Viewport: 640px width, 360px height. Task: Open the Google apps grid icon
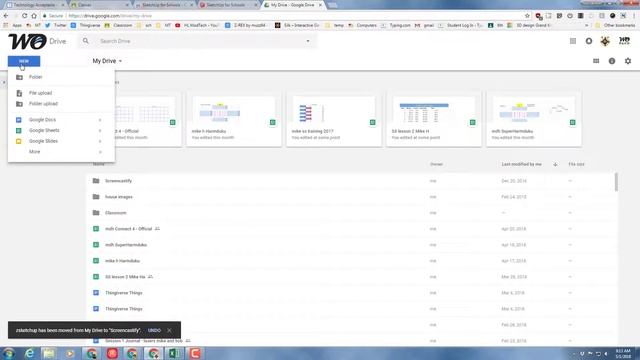click(573, 41)
